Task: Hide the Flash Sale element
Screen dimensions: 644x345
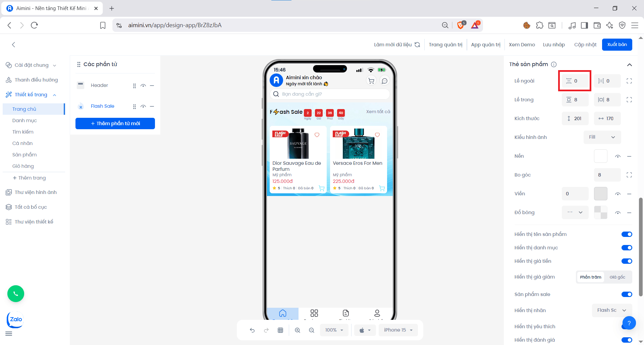Action: pyautogui.click(x=143, y=106)
